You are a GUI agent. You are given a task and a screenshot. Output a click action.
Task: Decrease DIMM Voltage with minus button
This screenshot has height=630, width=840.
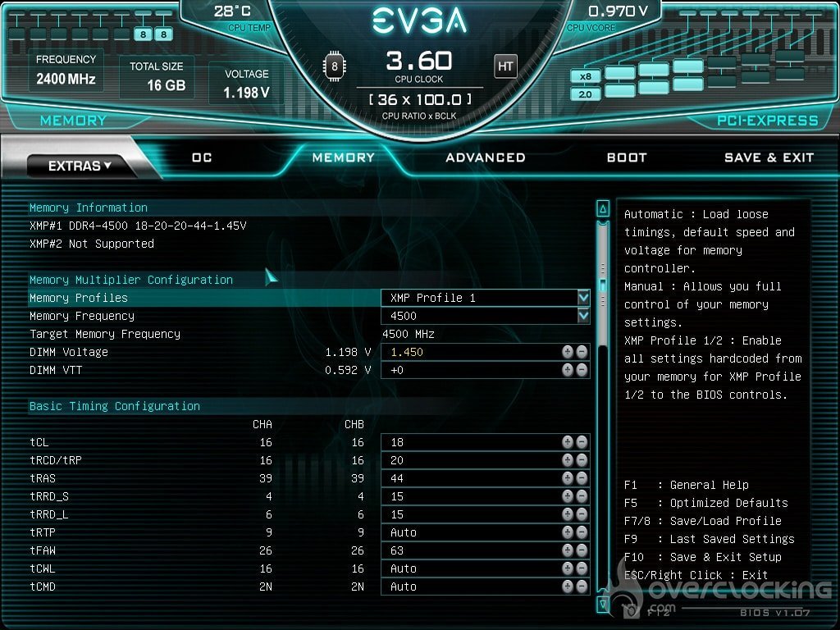(582, 352)
